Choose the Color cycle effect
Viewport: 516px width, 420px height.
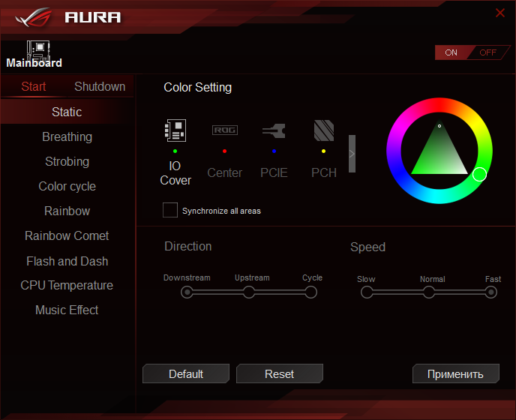coord(67,186)
